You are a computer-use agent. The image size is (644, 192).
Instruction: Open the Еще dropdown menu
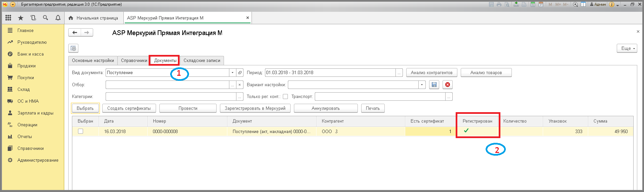tap(627, 49)
